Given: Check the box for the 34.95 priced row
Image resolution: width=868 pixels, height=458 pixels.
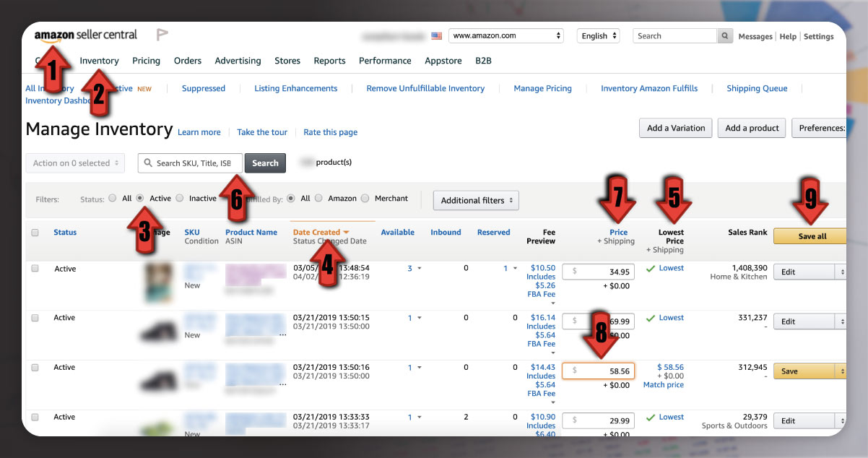Looking at the screenshot, I should tap(35, 268).
